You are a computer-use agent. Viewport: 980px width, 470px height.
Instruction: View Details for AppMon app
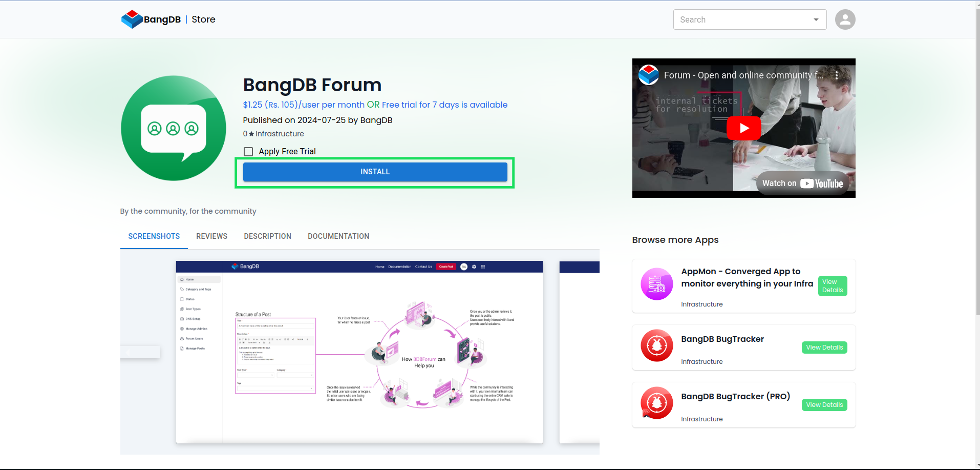pos(833,286)
